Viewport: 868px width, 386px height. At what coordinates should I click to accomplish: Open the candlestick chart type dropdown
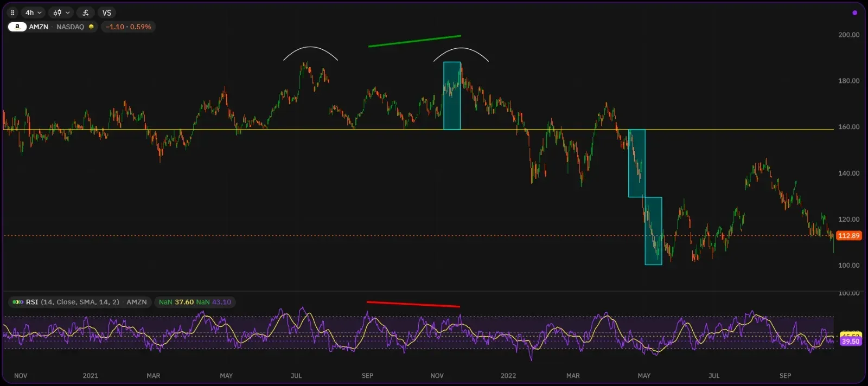pyautogui.click(x=61, y=12)
